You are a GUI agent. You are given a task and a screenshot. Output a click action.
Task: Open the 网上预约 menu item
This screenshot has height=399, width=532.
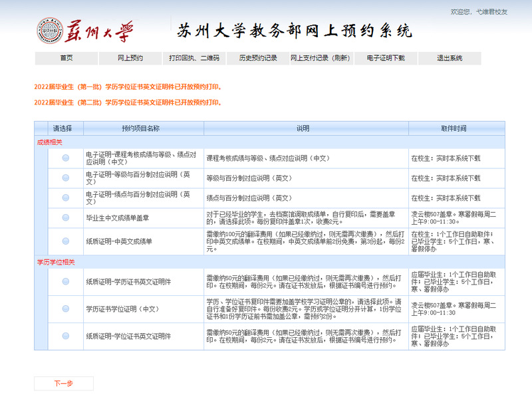tap(130, 58)
